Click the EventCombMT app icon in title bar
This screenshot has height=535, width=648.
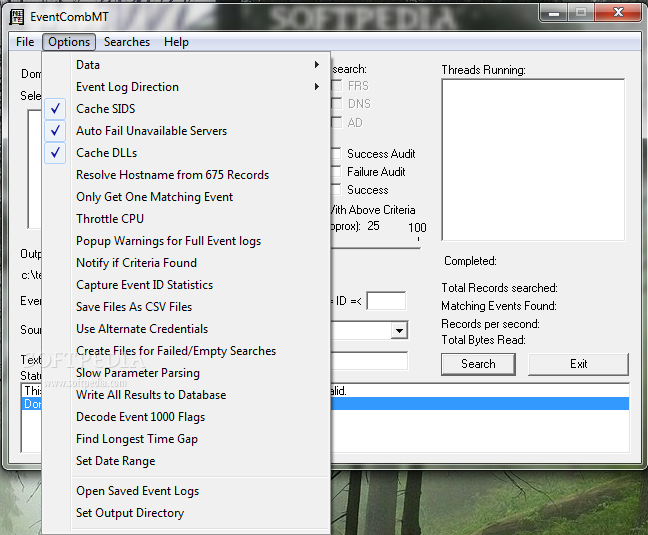(x=17, y=17)
